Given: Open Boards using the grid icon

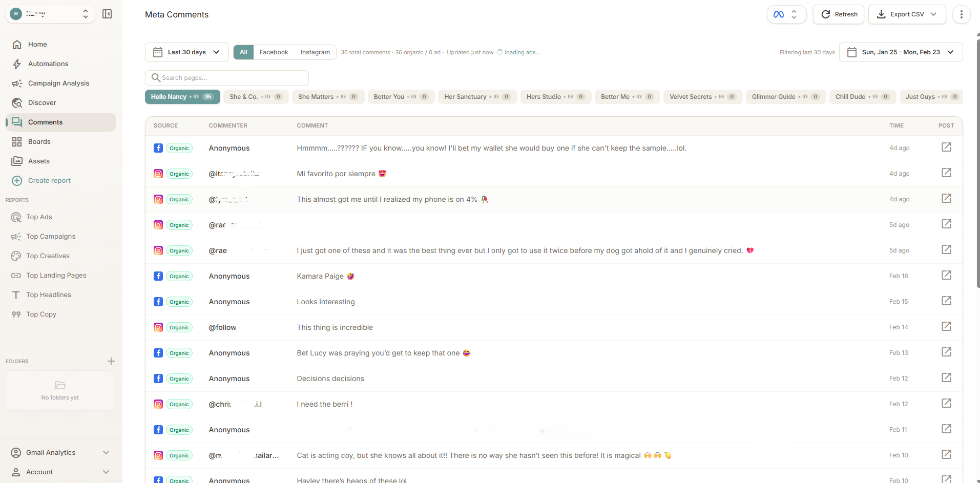Looking at the screenshot, I should pos(17,141).
